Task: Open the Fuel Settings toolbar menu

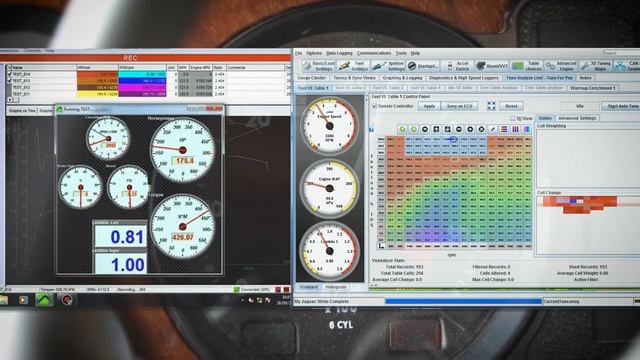Action: [x=353, y=66]
